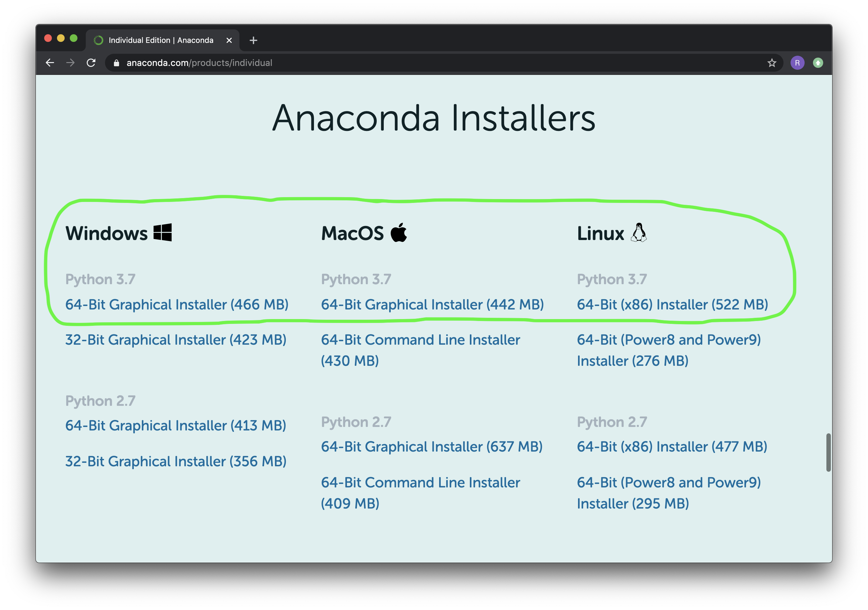The width and height of the screenshot is (868, 610).
Task: Click the Anaconda Installers heading
Action: click(x=434, y=118)
